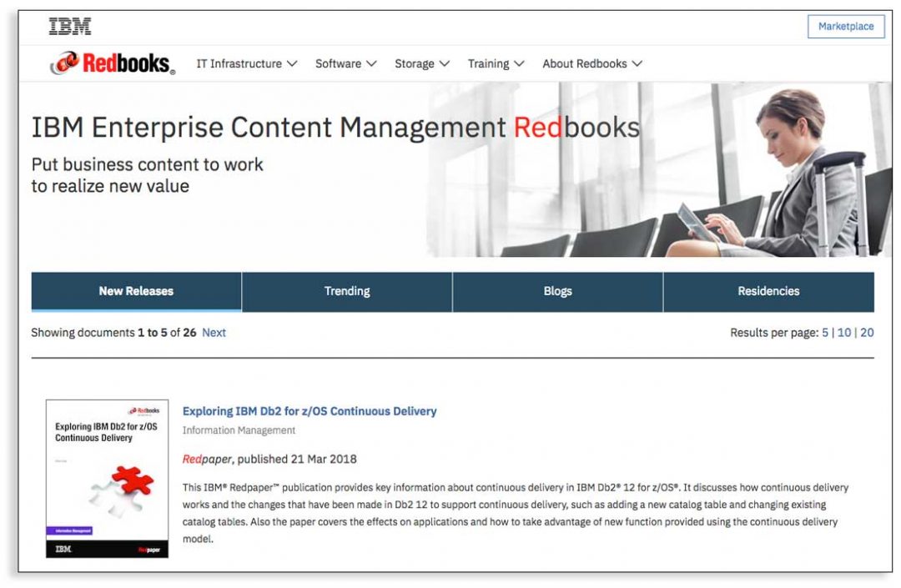Image resolution: width=901 pixels, height=588 pixels.
Task: Switch to the Blogs tab
Action: click(x=557, y=291)
